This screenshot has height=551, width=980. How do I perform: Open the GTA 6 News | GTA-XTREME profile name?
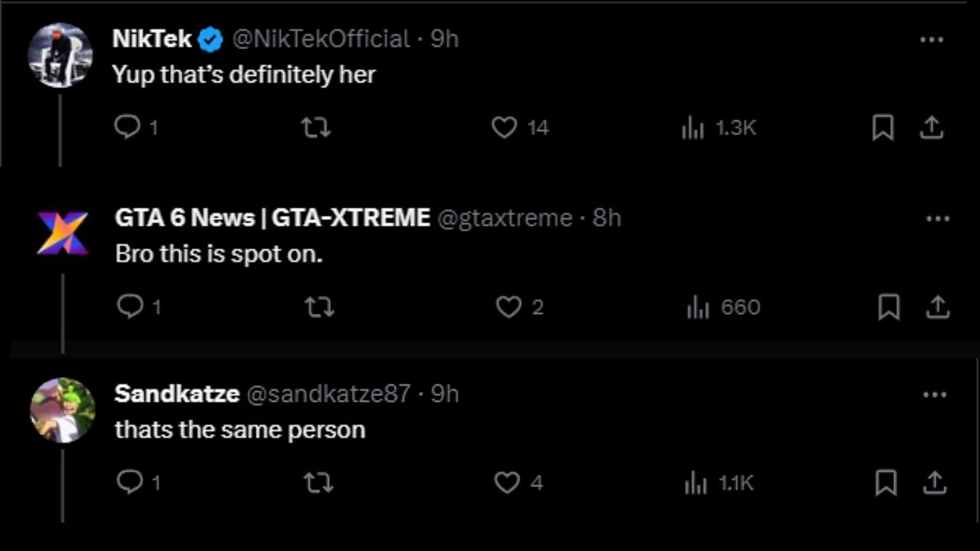click(273, 218)
